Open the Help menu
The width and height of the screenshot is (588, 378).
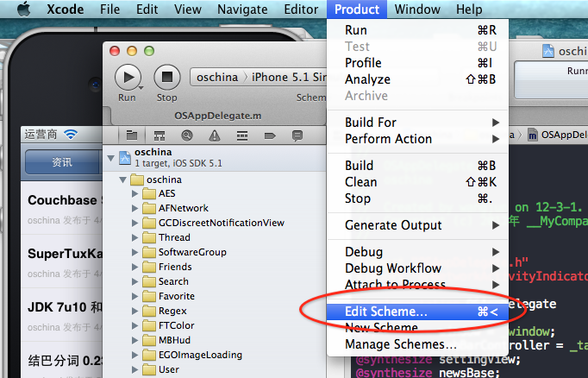pos(469,9)
